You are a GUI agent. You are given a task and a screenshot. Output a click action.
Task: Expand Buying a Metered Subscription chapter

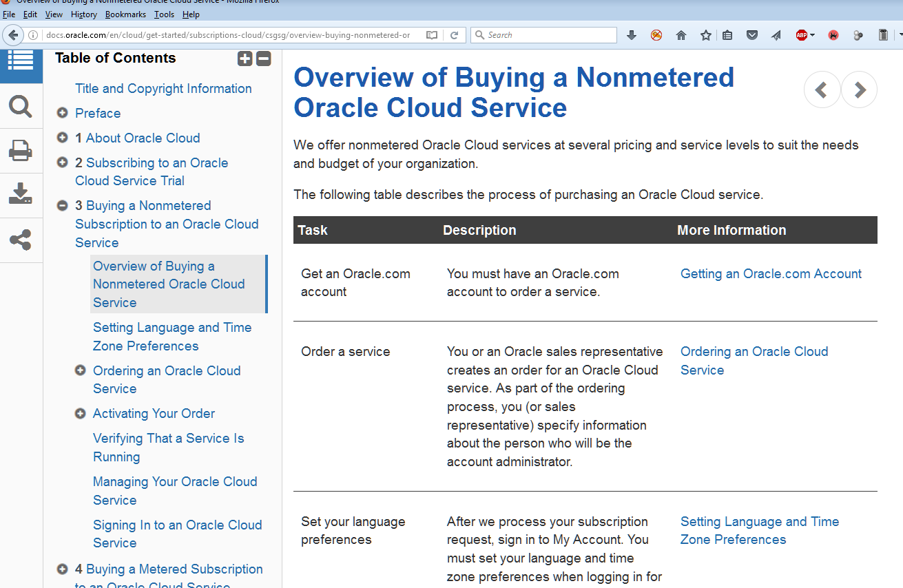pyautogui.click(x=62, y=569)
